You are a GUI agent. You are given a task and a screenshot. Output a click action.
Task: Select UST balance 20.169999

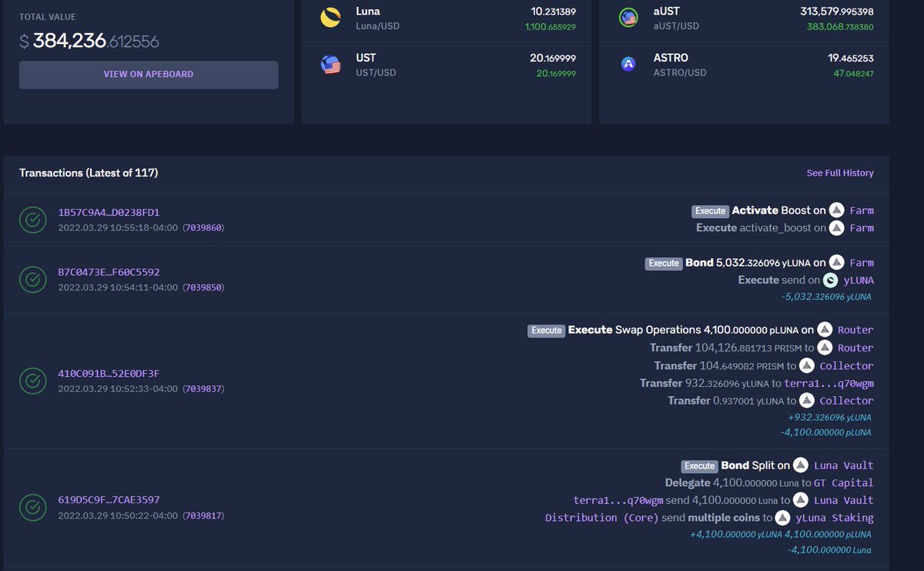click(553, 58)
